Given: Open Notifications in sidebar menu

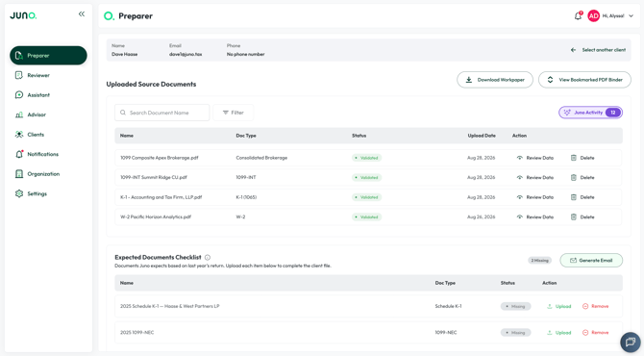Looking at the screenshot, I should coord(42,154).
